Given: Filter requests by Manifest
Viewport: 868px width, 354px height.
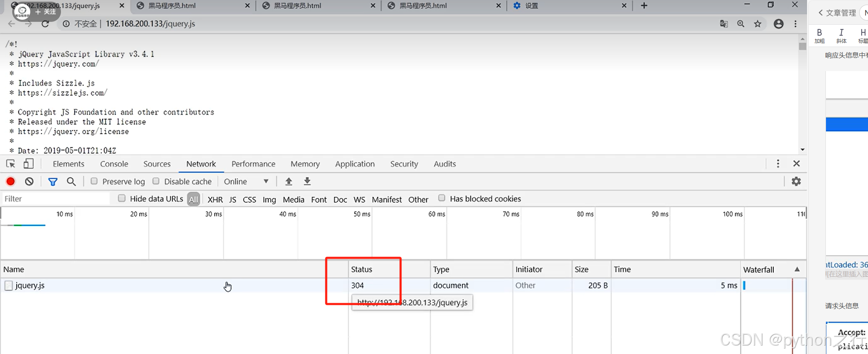Looking at the screenshot, I should pos(387,199).
